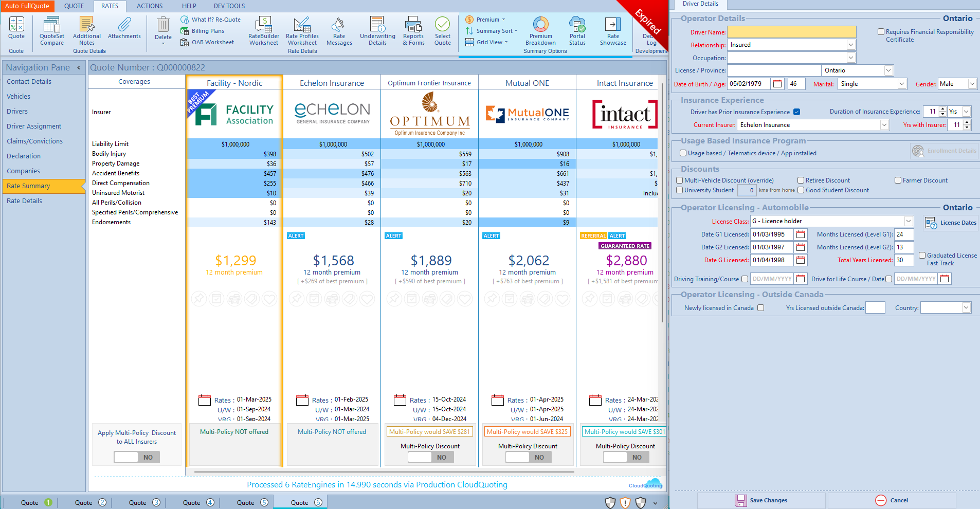The image size is (980, 509).
Task: Switch to Quote 3 tab
Action: click(x=144, y=502)
